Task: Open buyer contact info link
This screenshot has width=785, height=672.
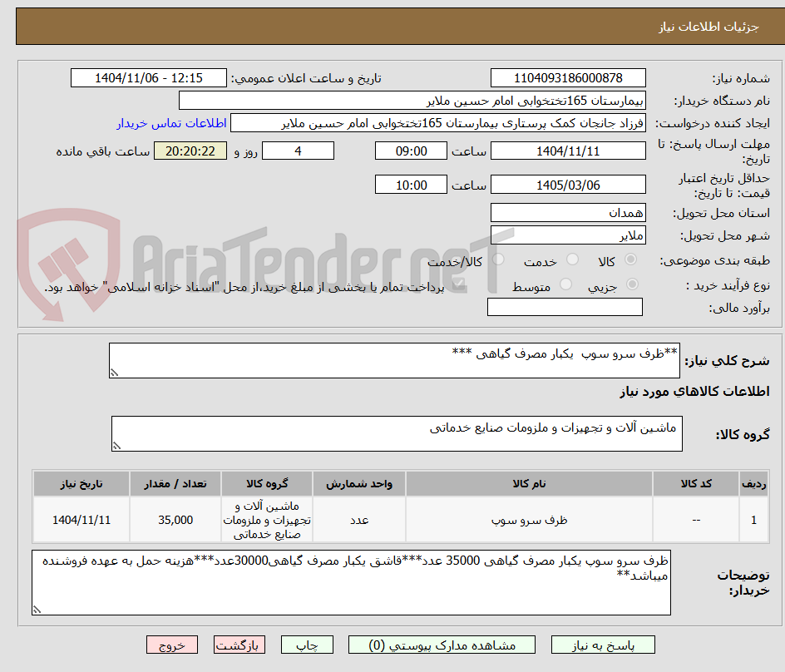Action: tap(171, 123)
